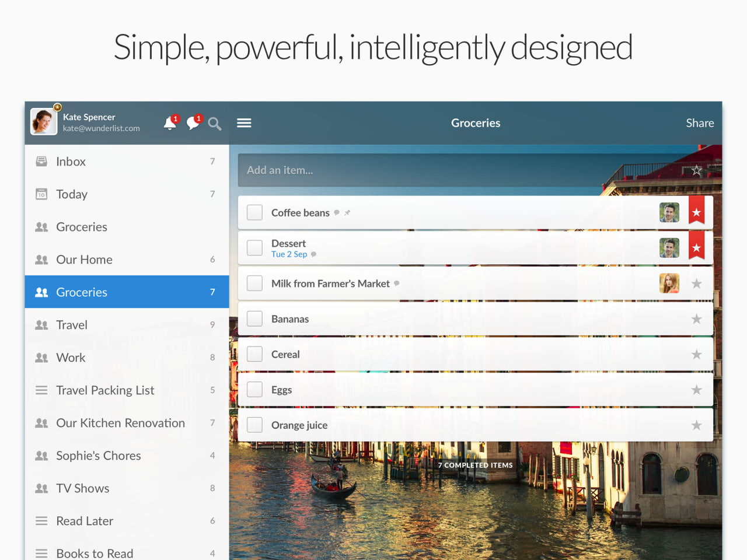Open Kate Spencer's profile
This screenshot has width=747, height=560.
tap(43, 121)
